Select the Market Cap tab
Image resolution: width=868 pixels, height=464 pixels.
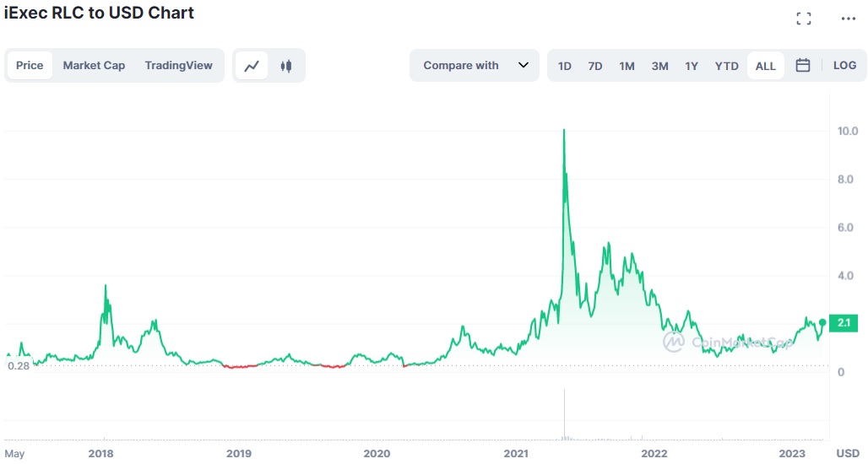click(94, 65)
